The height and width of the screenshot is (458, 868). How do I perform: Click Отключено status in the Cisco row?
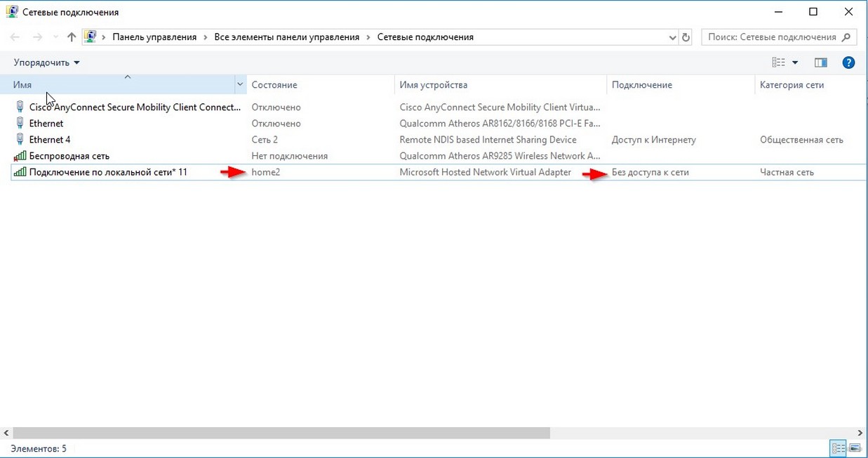point(276,107)
